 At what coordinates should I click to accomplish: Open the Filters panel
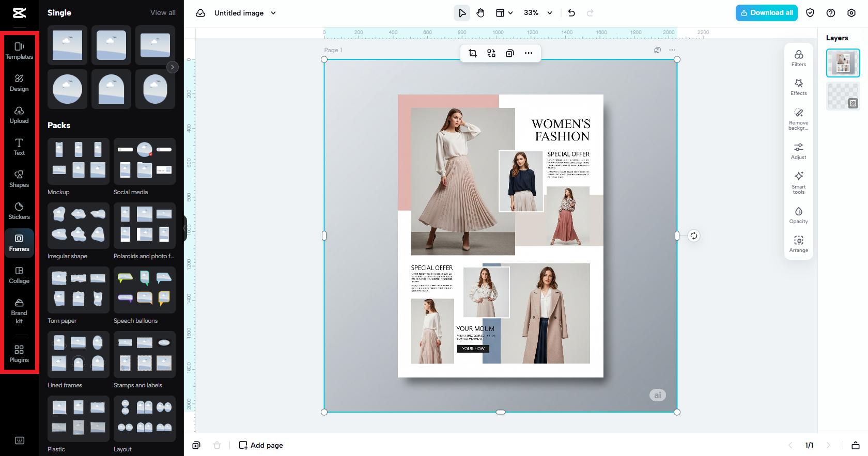click(798, 58)
